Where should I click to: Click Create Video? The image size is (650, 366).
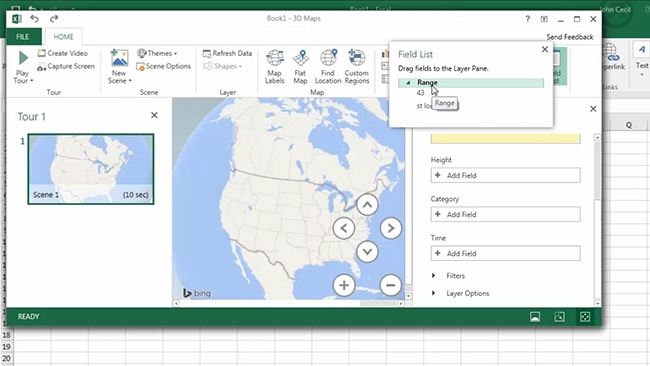[63, 53]
